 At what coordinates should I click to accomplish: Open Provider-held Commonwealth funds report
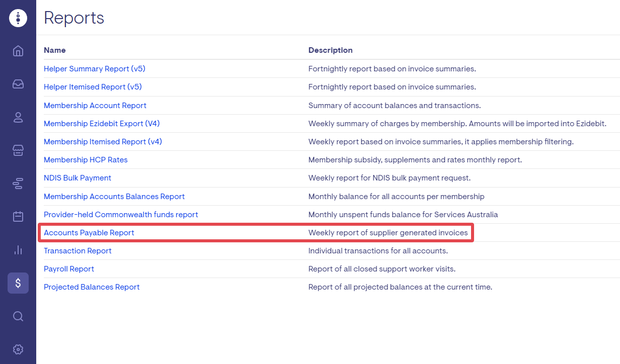[x=121, y=215]
